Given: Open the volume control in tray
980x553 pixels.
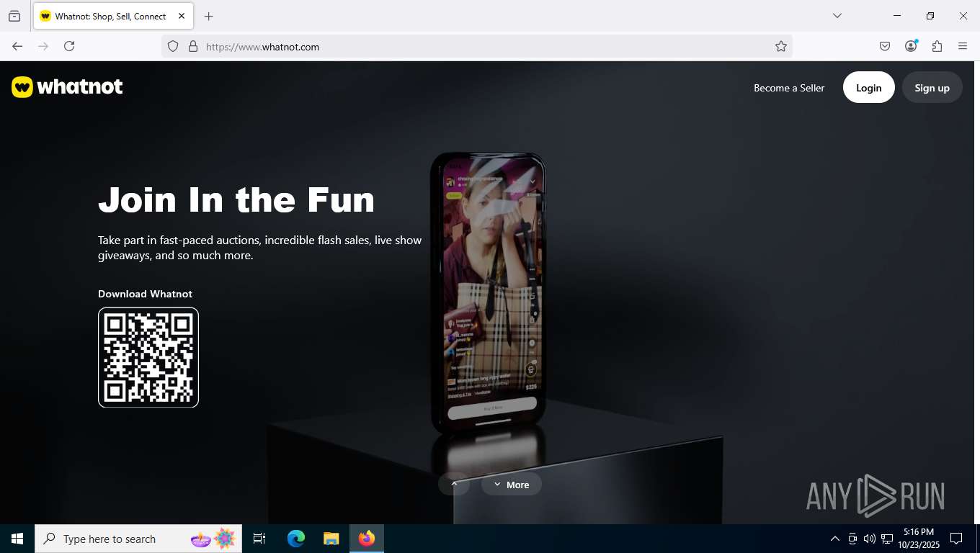Looking at the screenshot, I should tap(870, 539).
